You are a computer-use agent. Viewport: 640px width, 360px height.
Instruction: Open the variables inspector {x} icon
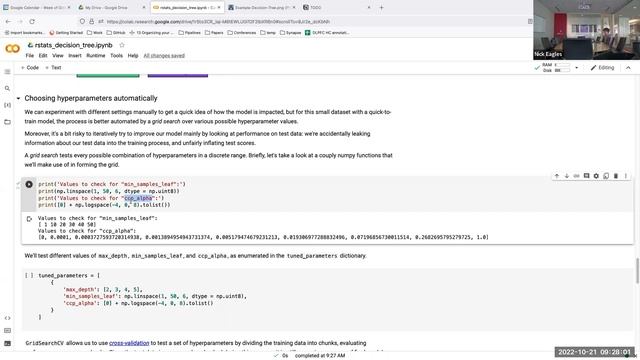7,105
